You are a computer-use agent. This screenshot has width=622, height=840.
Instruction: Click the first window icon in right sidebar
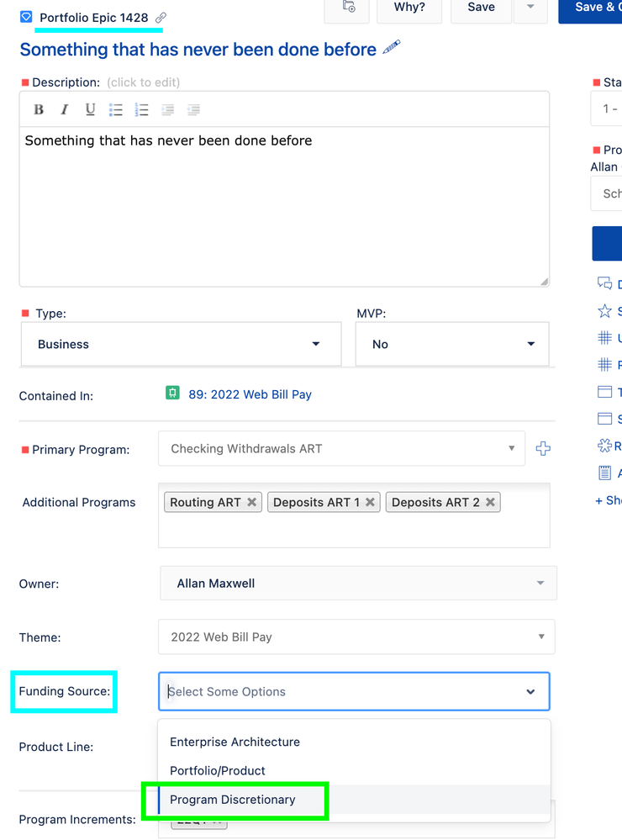pyautogui.click(x=604, y=392)
